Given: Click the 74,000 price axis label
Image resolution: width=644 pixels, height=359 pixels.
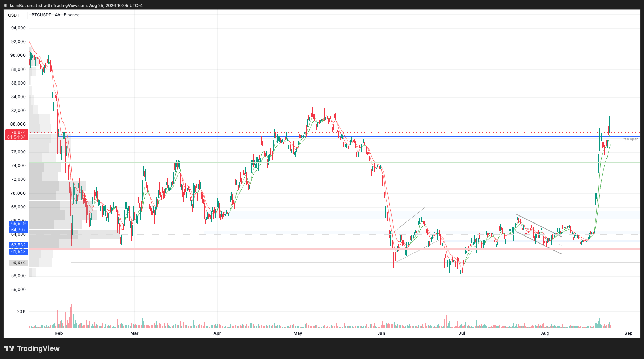Looking at the screenshot, I should pos(18,166).
